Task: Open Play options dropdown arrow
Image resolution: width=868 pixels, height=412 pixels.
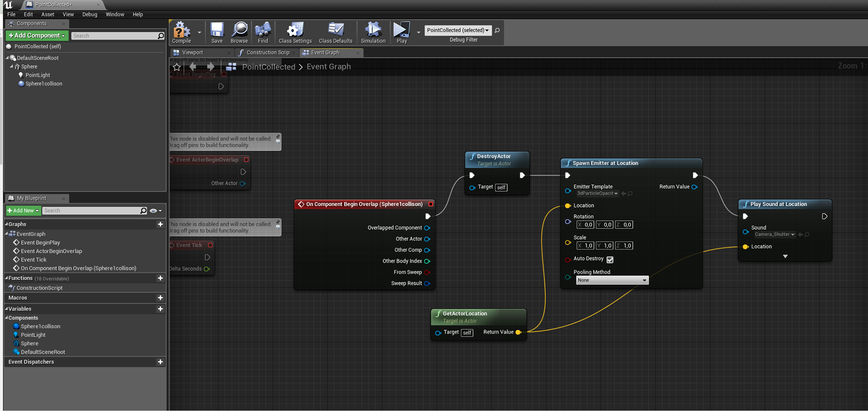Action: click(418, 33)
